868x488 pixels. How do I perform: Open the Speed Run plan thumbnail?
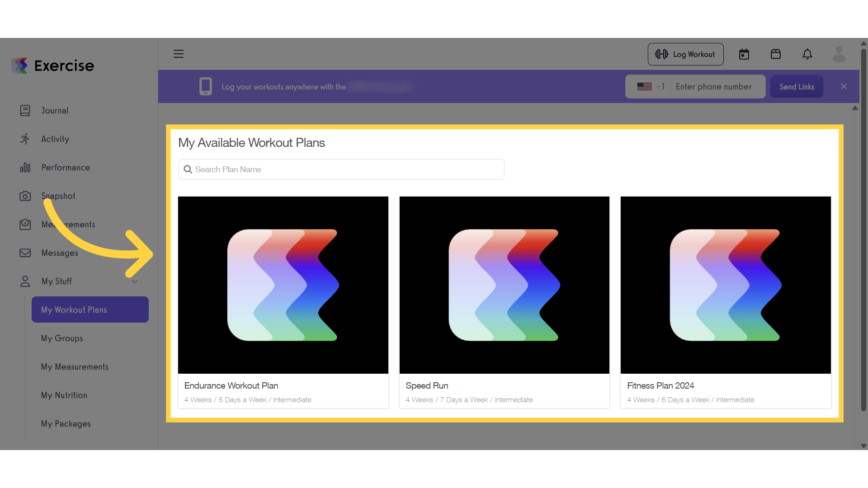(x=505, y=285)
